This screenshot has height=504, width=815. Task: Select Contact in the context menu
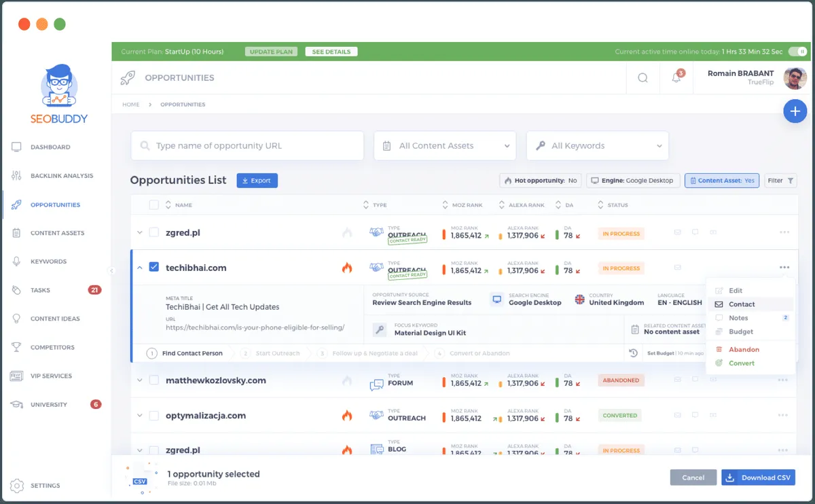(x=742, y=304)
